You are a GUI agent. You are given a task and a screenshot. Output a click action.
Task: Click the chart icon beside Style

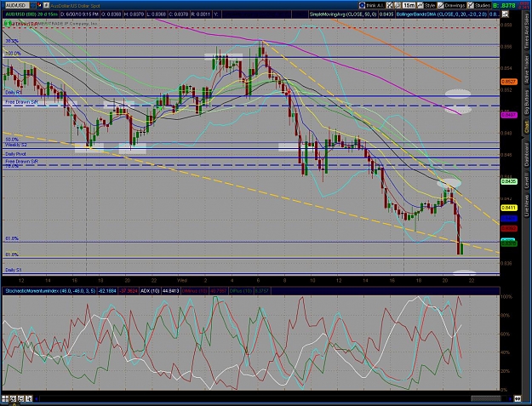(420, 5)
